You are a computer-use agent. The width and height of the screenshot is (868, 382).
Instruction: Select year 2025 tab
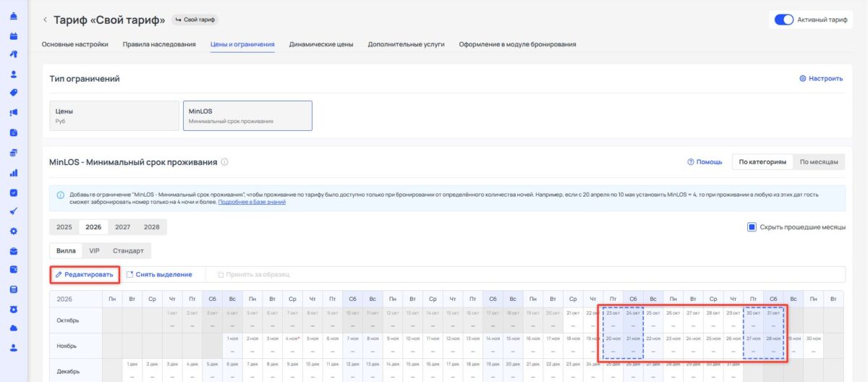pyautogui.click(x=64, y=227)
